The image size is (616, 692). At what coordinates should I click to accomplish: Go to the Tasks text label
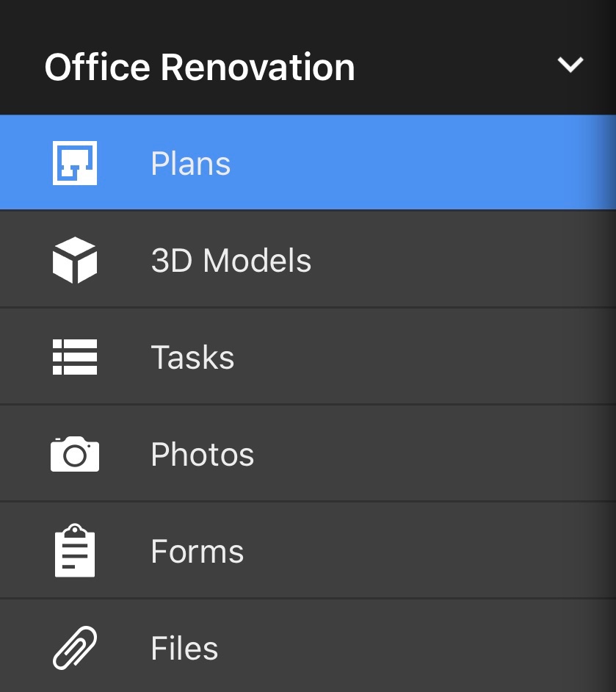192,358
